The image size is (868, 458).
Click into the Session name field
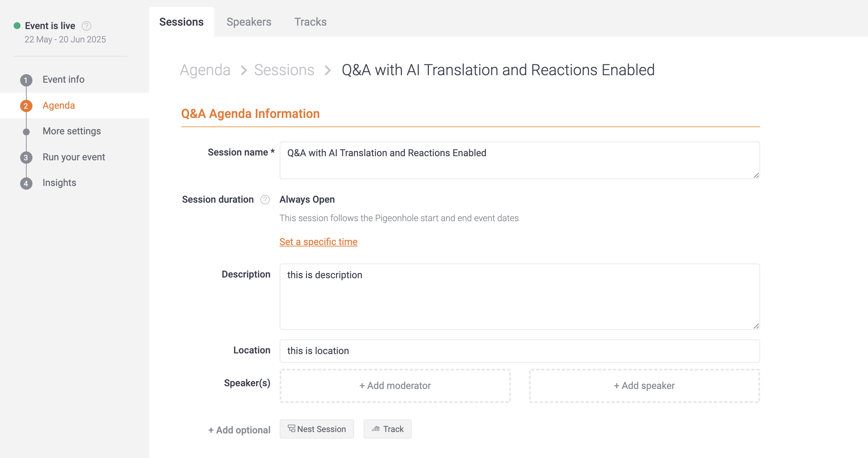coord(520,160)
